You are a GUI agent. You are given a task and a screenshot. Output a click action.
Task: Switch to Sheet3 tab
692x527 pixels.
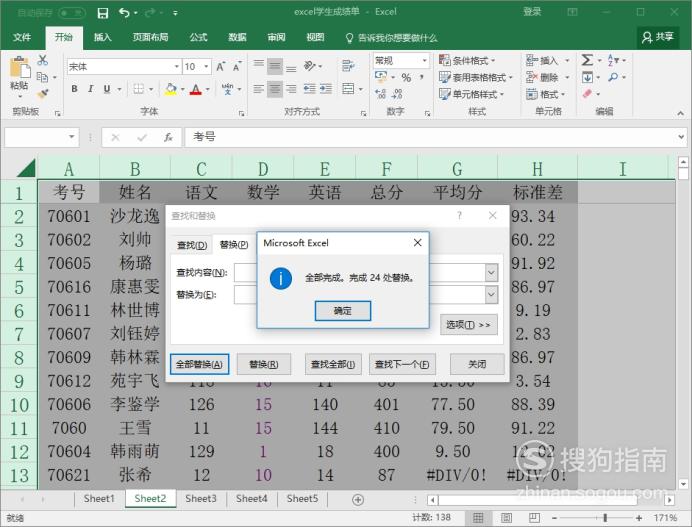coord(201,499)
